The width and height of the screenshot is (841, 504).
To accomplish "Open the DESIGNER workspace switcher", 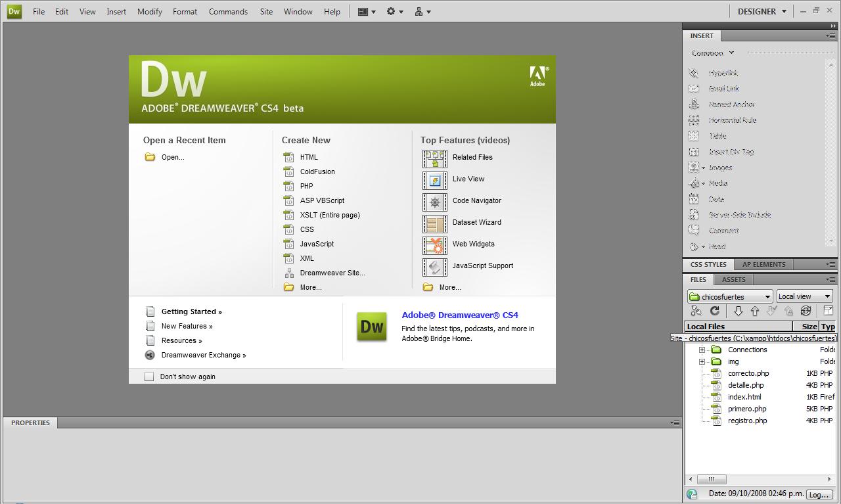I will click(x=761, y=11).
